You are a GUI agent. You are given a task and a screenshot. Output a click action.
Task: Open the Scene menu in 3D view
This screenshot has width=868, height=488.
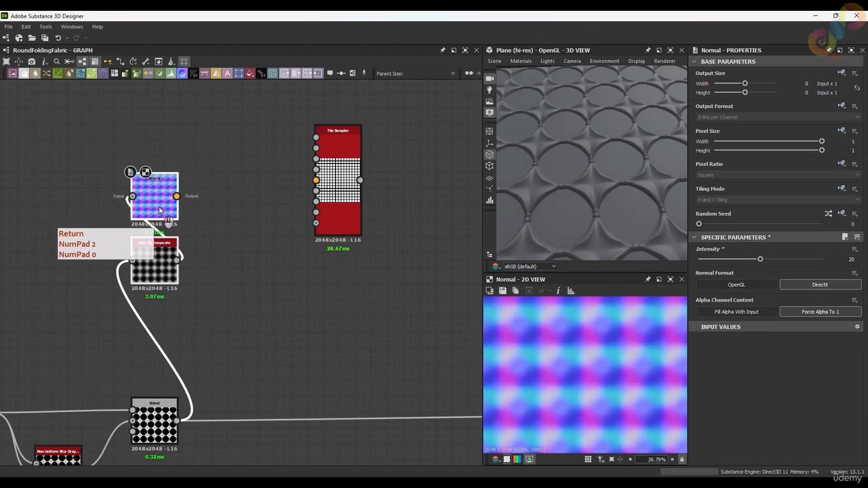[494, 61]
